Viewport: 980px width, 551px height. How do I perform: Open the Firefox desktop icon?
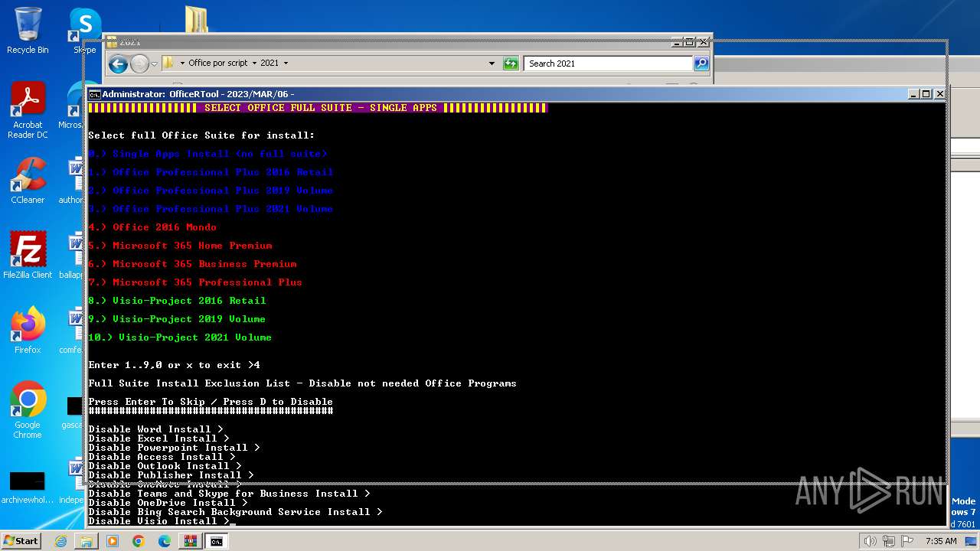(x=28, y=331)
